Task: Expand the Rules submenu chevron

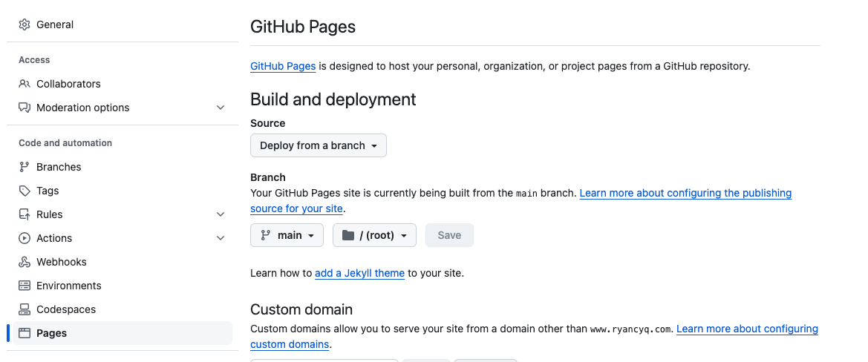Action: (221, 214)
